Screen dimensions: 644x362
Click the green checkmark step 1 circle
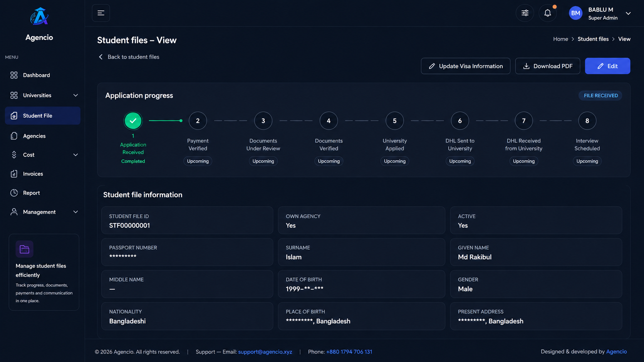coord(133,121)
